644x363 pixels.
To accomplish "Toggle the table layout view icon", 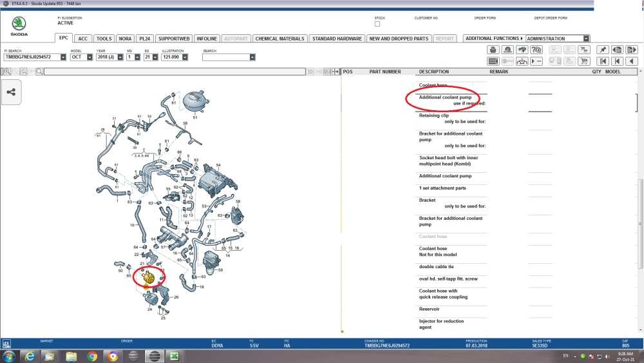I will point(327,72).
